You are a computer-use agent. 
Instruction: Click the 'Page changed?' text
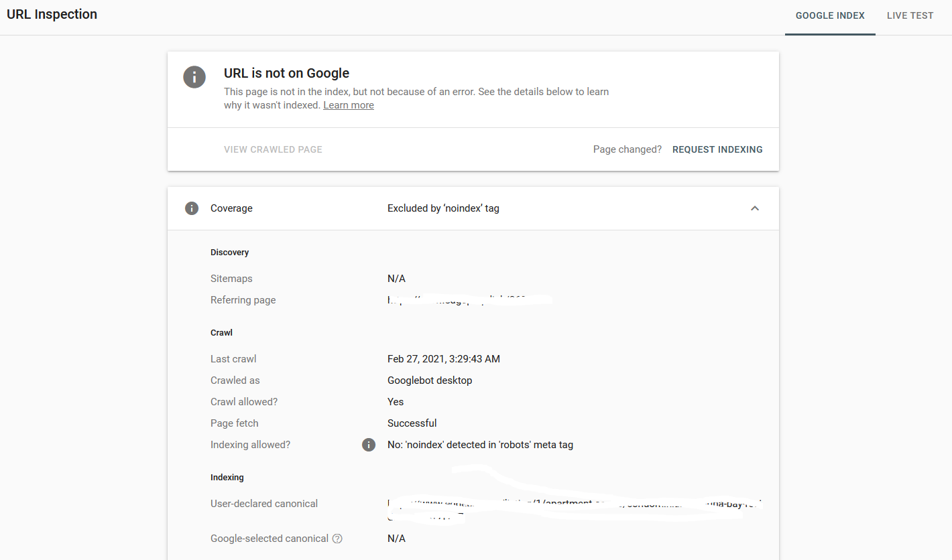pos(628,149)
